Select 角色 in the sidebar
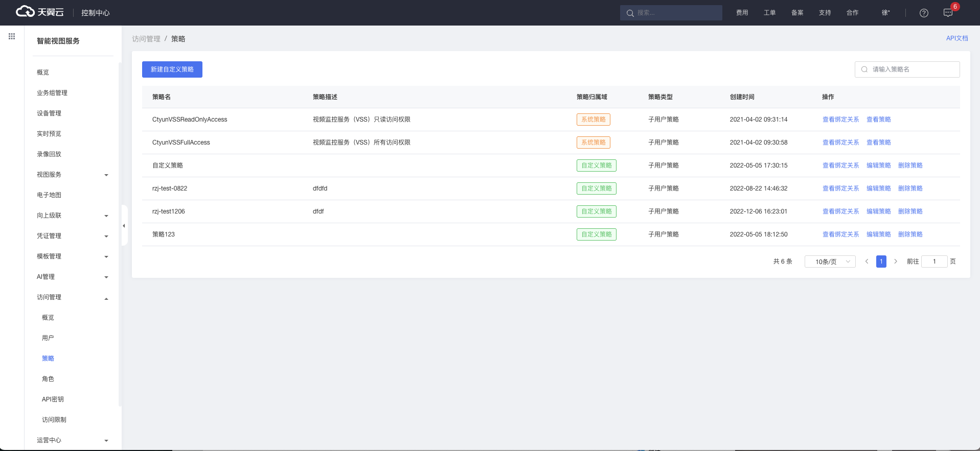Screen dimensions: 980x451 coord(48,379)
